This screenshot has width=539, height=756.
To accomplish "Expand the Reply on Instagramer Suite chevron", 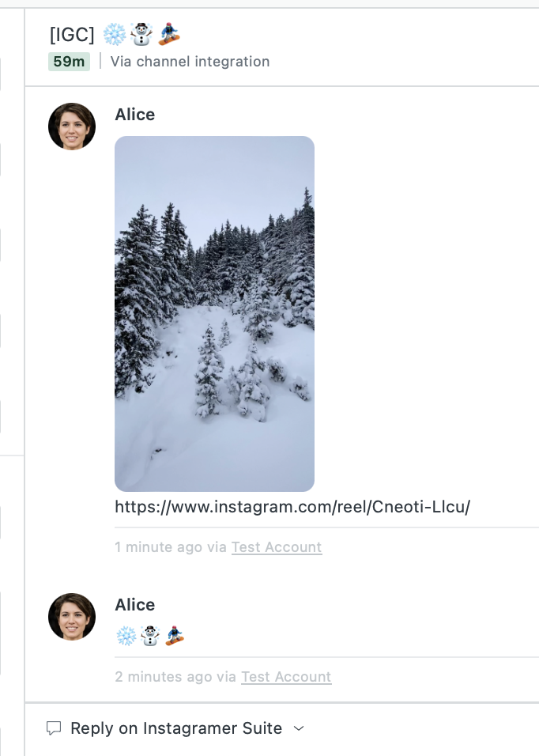I will pyautogui.click(x=299, y=729).
